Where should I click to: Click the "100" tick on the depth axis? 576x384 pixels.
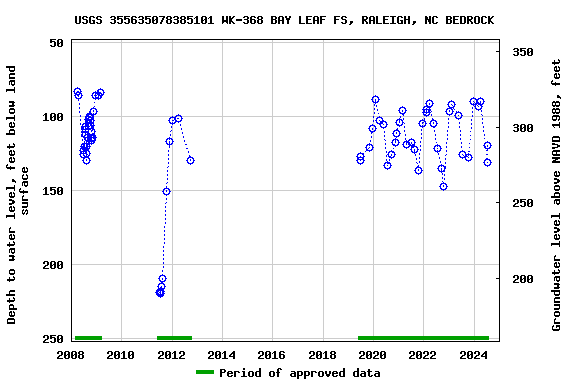(x=53, y=117)
